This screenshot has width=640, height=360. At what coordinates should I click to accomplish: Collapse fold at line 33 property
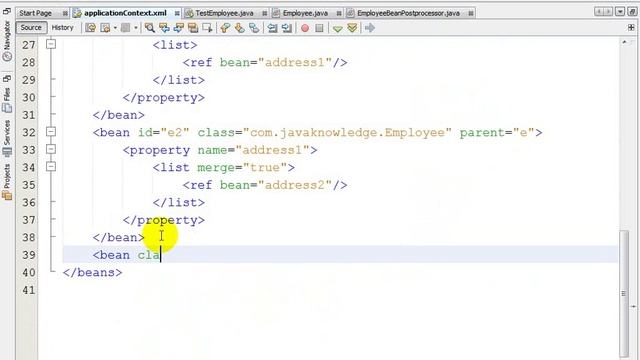(x=51, y=149)
